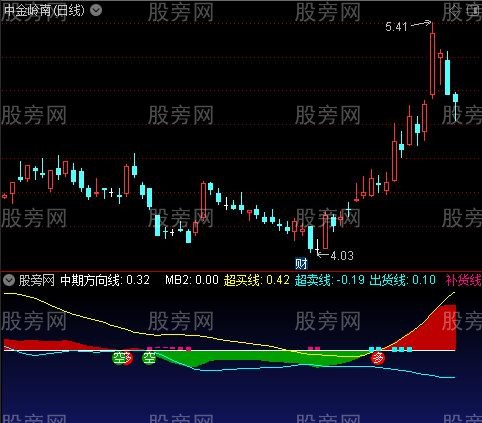Click the 股旁网 indicator name label
The width and height of the screenshot is (482, 423).
coord(37,280)
